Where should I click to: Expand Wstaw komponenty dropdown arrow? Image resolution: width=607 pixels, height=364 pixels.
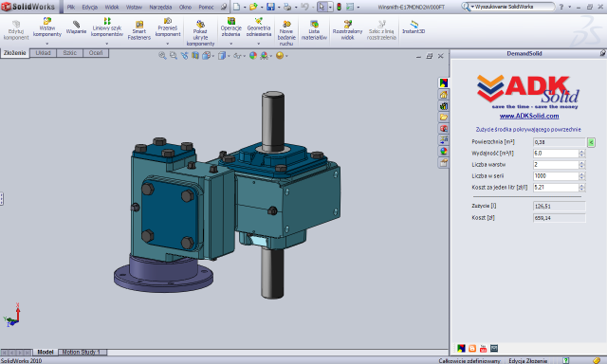point(47,44)
